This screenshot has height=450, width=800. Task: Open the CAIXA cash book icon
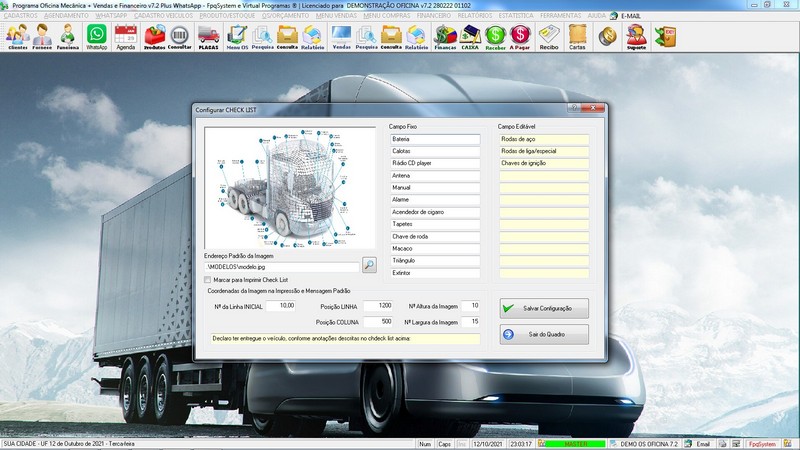click(x=470, y=37)
